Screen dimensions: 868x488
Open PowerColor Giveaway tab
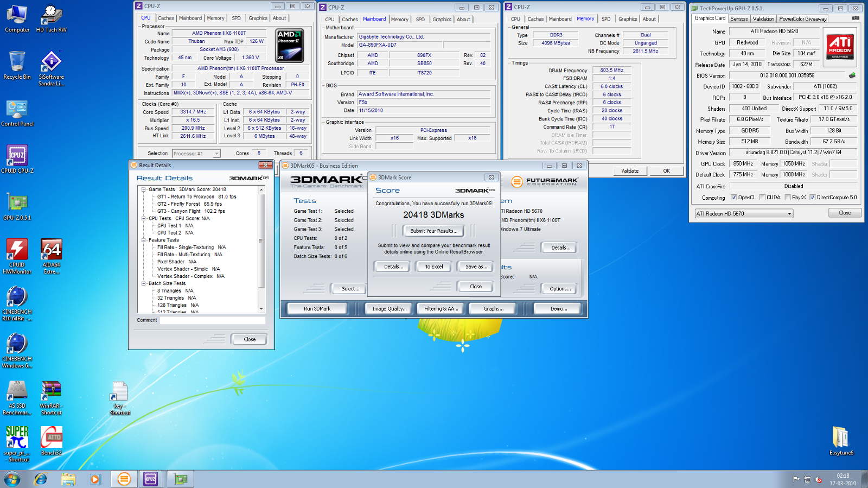pyautogui.click(x=803, y=18)
